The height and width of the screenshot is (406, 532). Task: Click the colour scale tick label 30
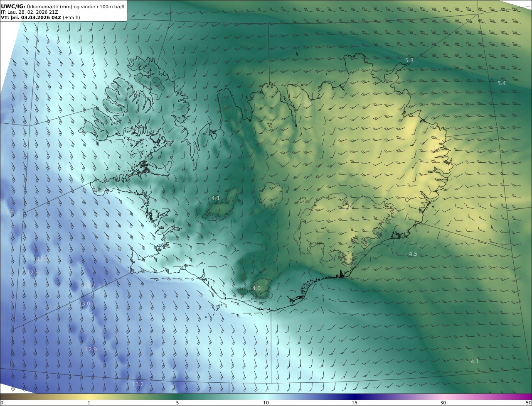click(x=443, y=403)
